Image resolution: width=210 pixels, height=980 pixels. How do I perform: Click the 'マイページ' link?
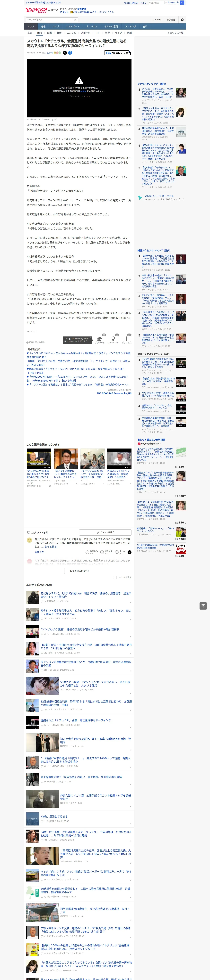[x=157, y=20]
